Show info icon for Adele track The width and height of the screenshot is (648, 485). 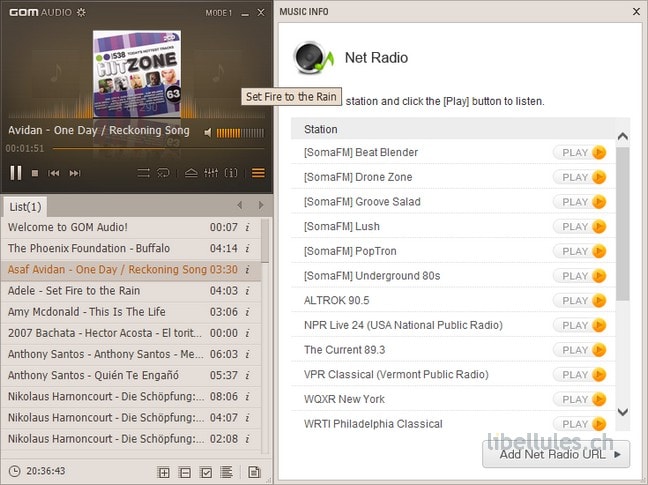coord(248,291)
